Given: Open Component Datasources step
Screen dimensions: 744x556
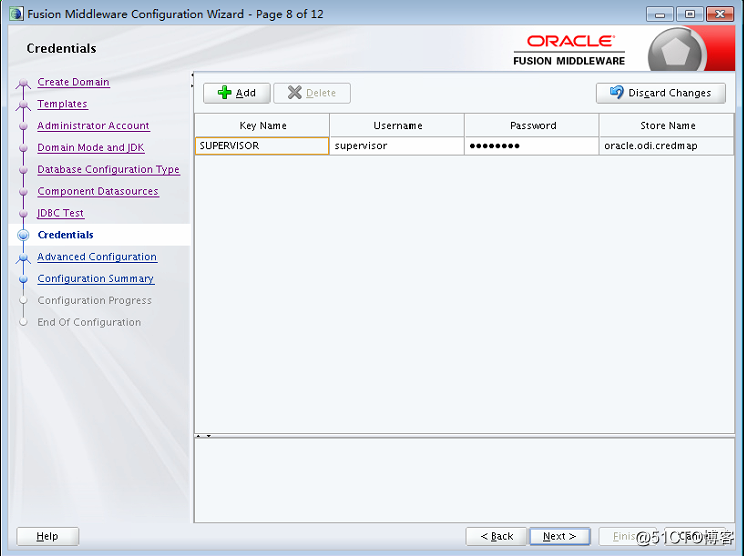Looking at the screenshot, I should coord(98,191).
